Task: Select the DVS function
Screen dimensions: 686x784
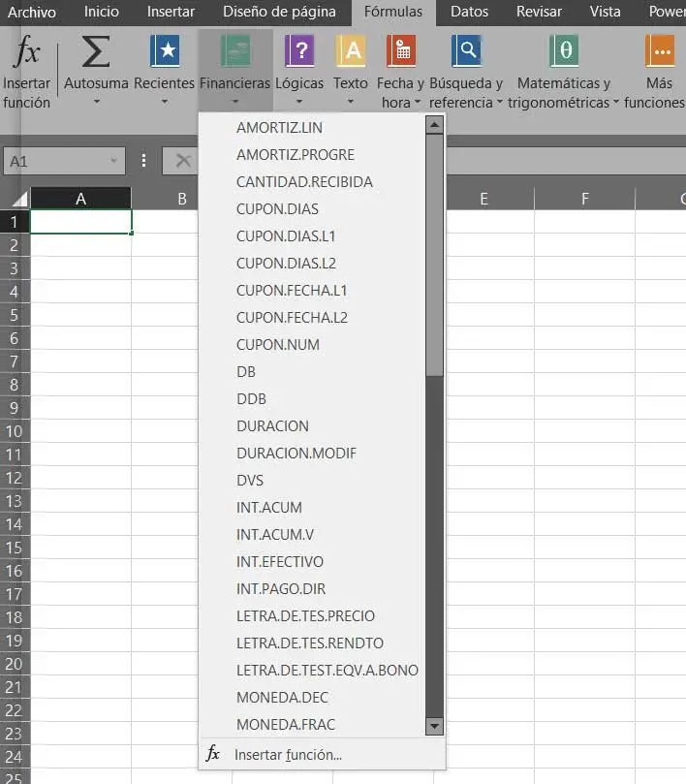Action: coord(312,480)
